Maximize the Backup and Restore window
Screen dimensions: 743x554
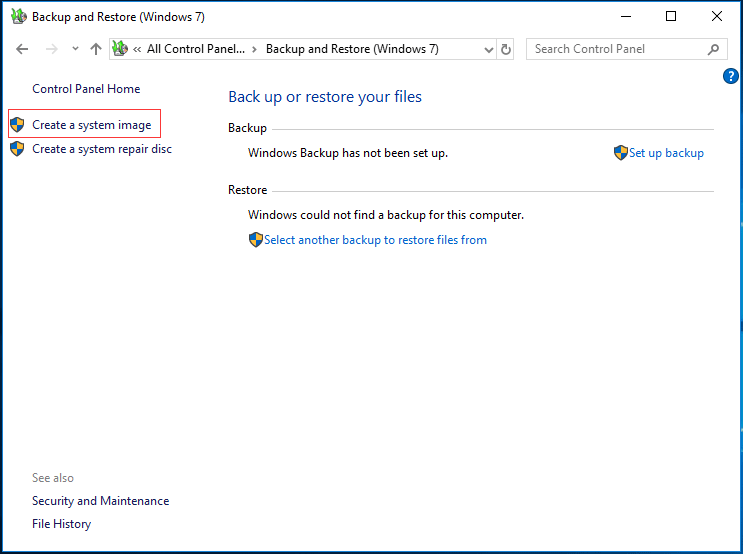(x=671, y=17)
